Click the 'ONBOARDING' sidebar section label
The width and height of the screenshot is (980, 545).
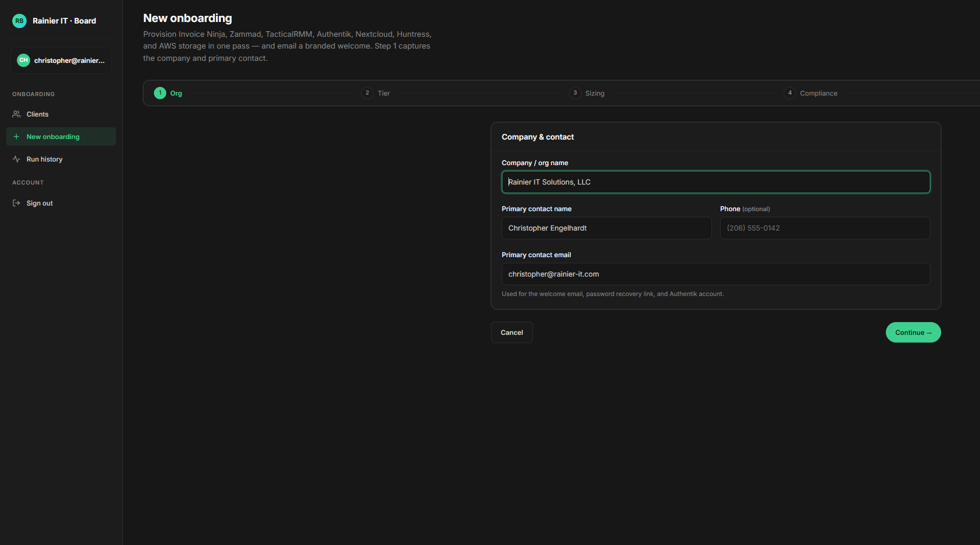coord(33,94)
